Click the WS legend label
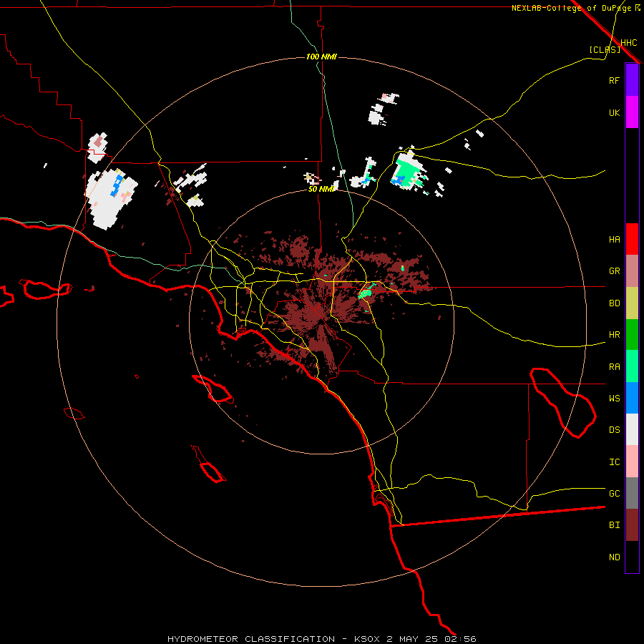Viewport: 644px width, 644px height. 614,398
